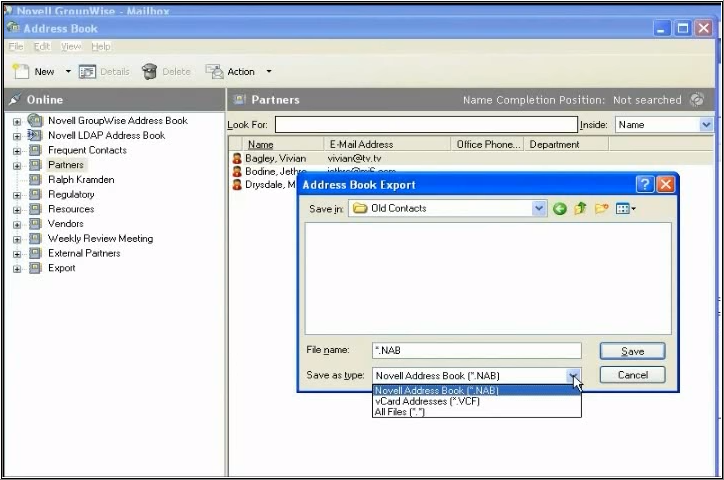
Task: Click the Partners header book icon
Action: 239,99
